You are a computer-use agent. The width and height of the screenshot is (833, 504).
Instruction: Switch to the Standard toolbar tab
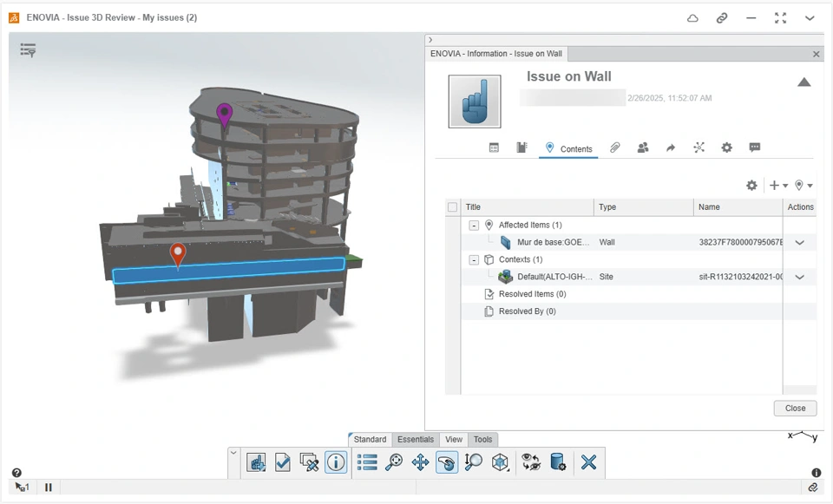(370, 439)
